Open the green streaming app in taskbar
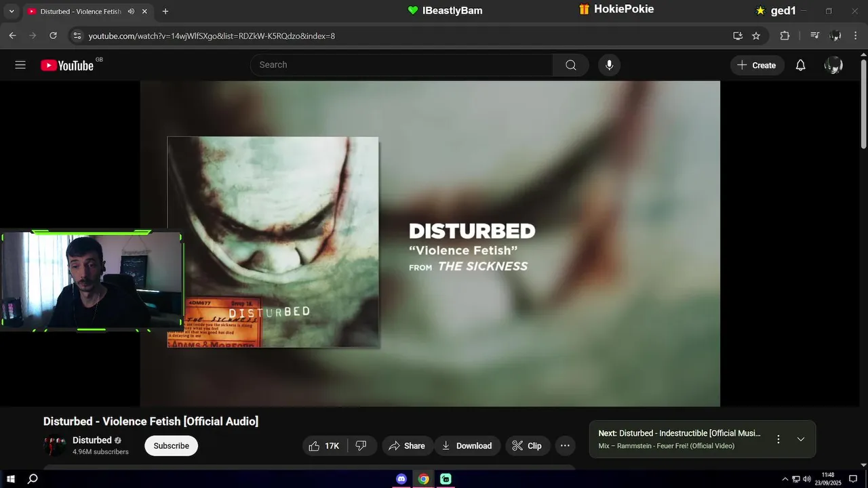The height and width of the screenshot is (488, 868). [446, 479]
